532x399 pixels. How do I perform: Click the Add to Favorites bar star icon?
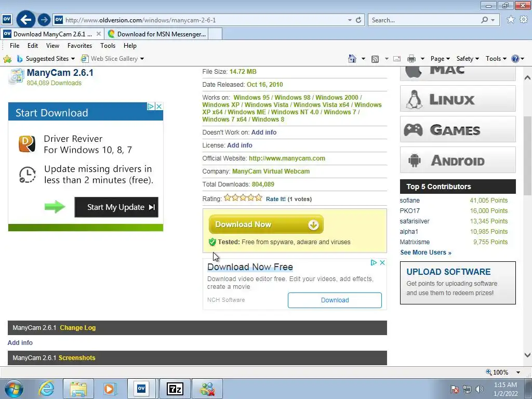click(x=7, y=59)
